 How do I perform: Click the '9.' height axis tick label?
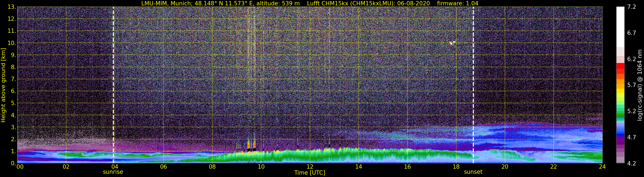pos(13,55)
